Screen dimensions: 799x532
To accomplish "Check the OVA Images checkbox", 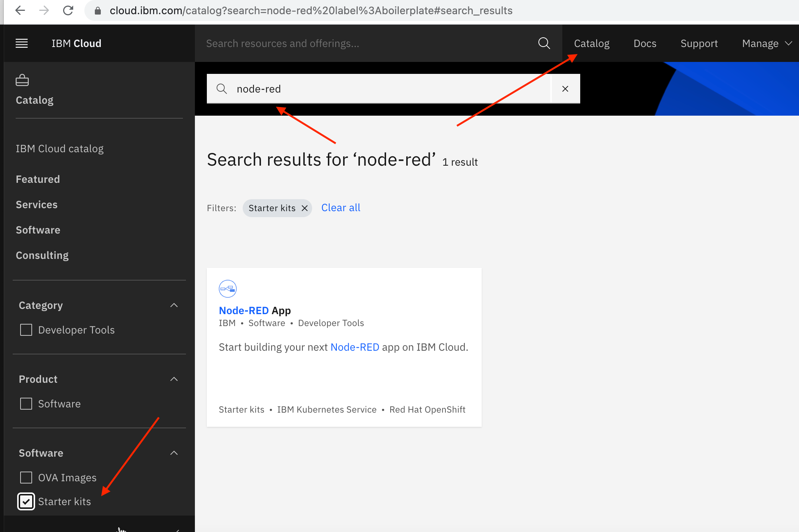I will (26, 478).
